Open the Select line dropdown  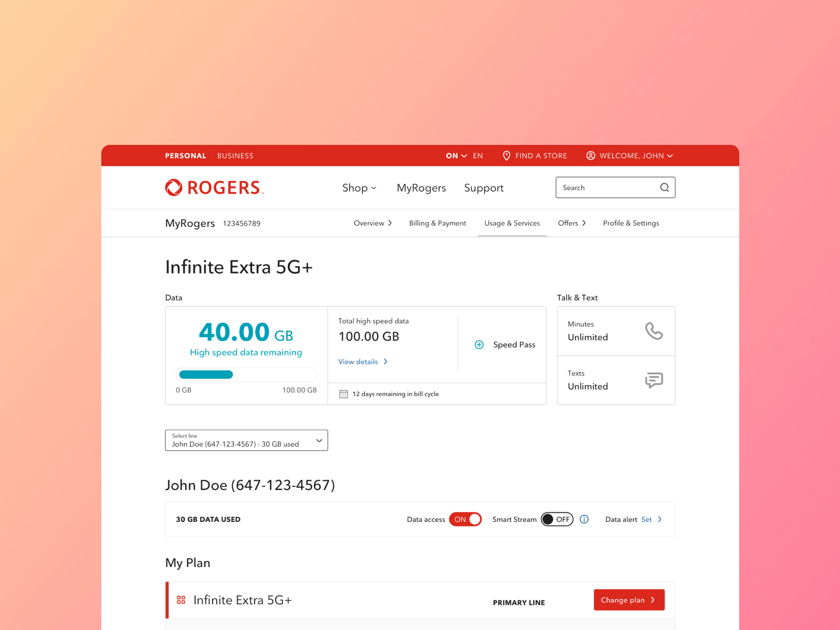click(246, 440)
